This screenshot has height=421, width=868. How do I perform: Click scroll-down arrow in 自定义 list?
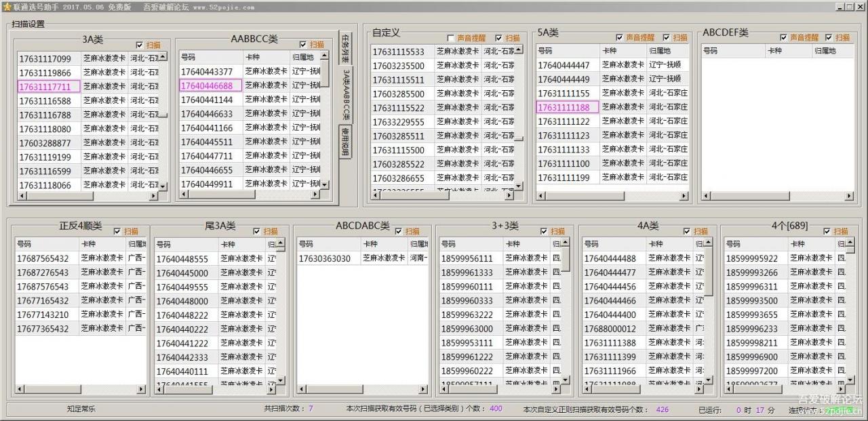[519, 185]
